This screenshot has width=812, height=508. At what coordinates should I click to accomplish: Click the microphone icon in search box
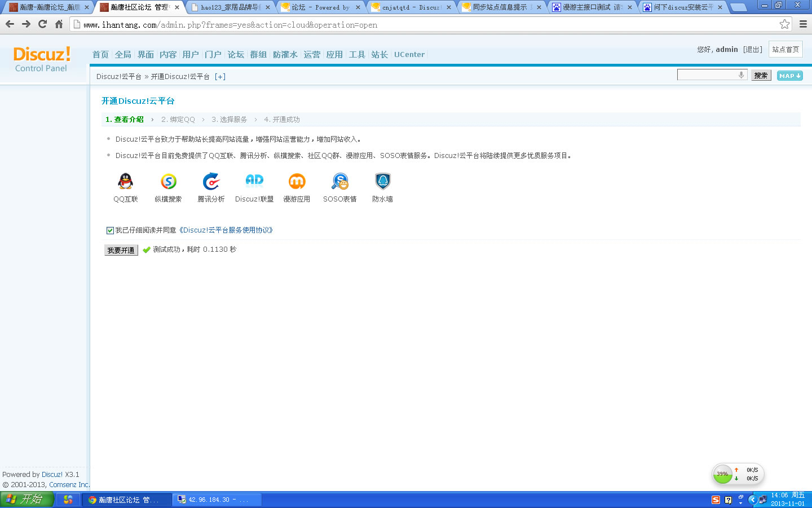pyautogui.click(x=741, y=75)
